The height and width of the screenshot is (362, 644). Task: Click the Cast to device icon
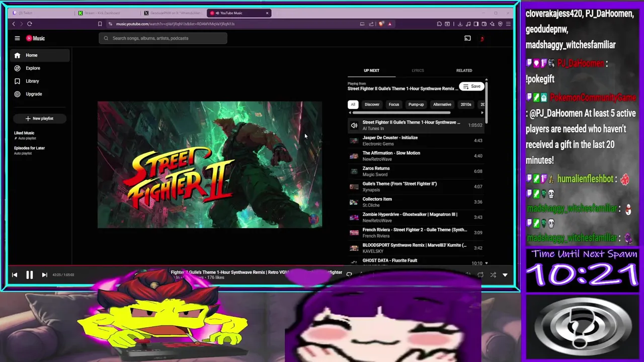467,38
